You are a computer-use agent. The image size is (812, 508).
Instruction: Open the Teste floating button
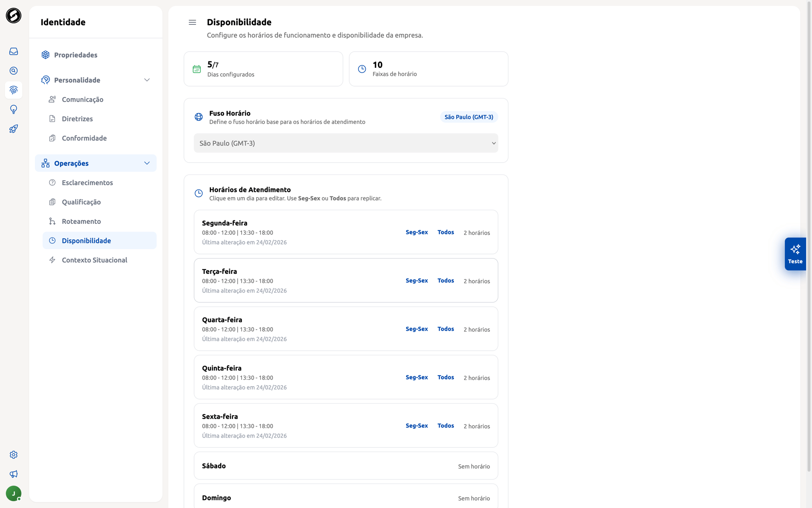(795, 254)
